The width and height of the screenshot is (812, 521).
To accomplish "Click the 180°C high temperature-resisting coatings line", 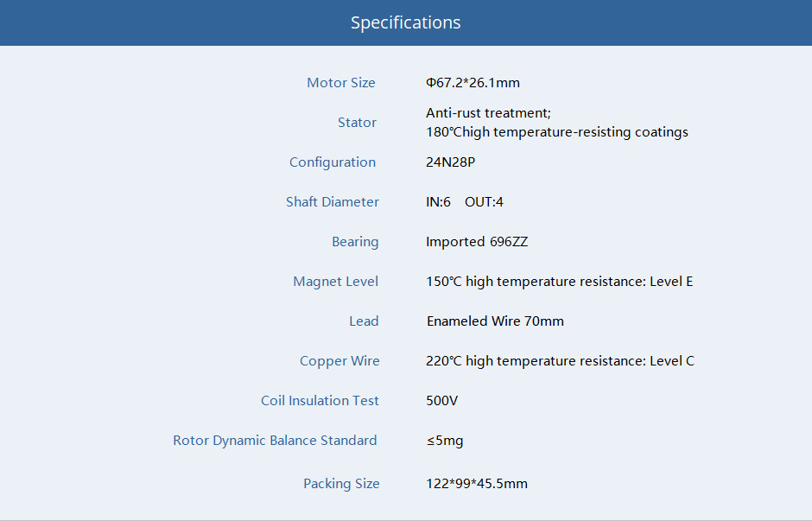I will 556,132.
